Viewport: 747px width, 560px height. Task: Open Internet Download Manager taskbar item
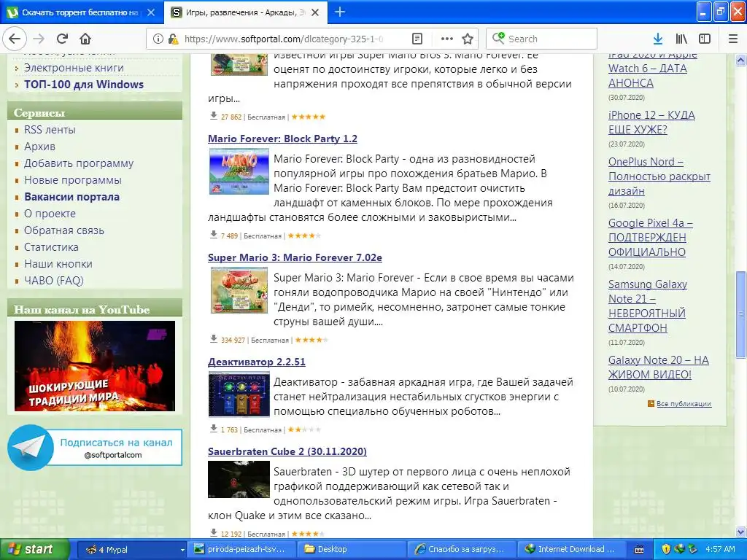[x=572, y=549]
